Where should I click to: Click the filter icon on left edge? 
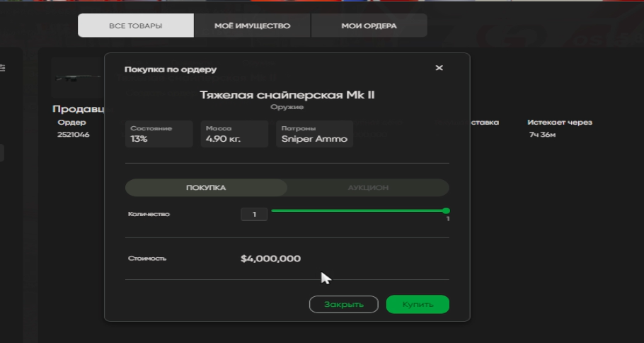pyautogui.click(x=3, y=68)
